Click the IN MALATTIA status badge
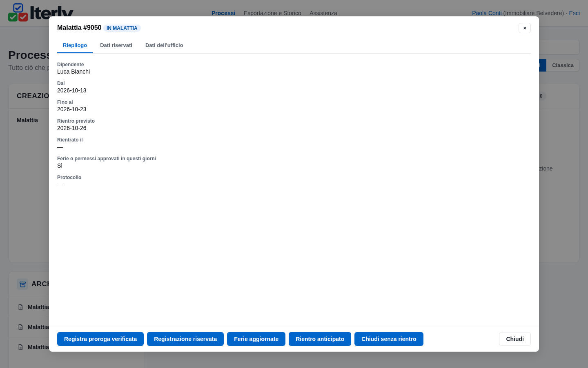The height and width of the screenshot is (368, 588). click(x=122, y=28)
